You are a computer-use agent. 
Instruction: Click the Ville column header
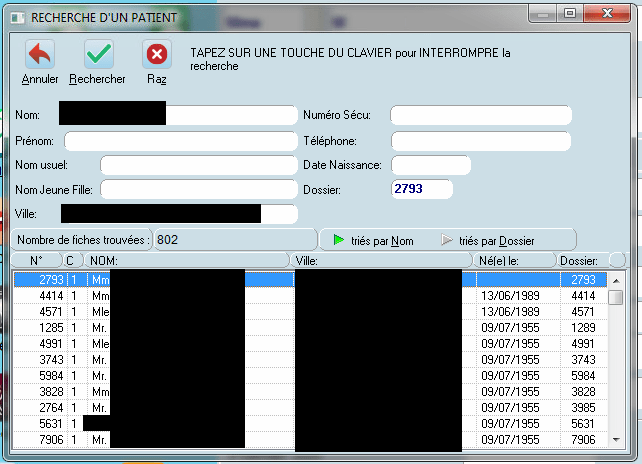382,261
